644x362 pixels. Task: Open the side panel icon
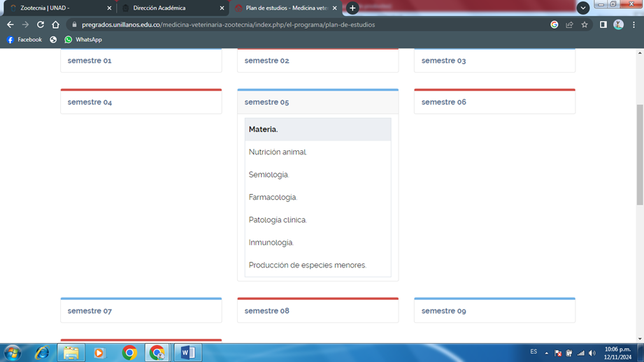point(603,24)
